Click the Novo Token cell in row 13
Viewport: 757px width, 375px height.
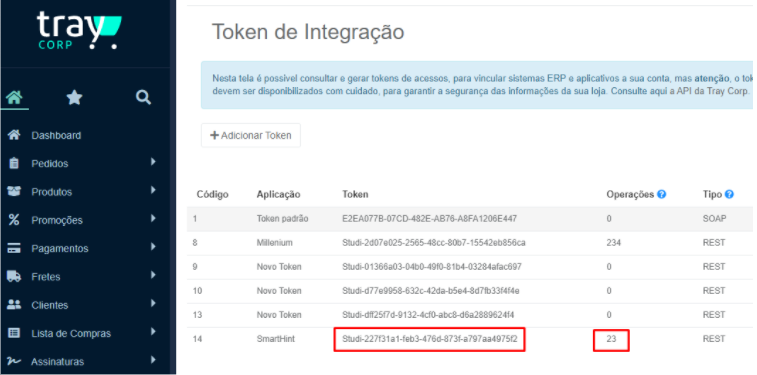point(279,315)
